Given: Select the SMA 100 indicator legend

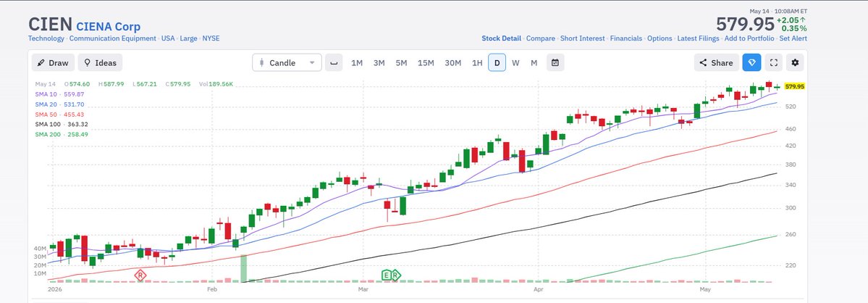Looking at the screenshot, I should pyautogui.click(x=62, y=124).
